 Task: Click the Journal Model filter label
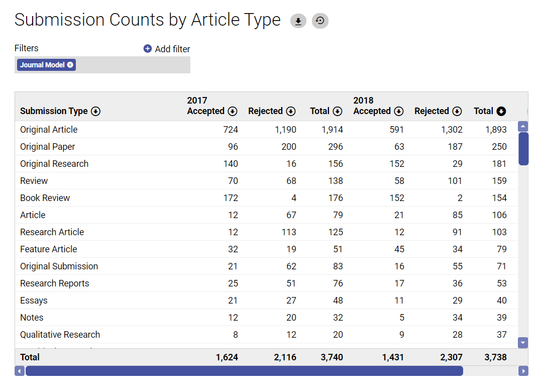pos(43,65)
